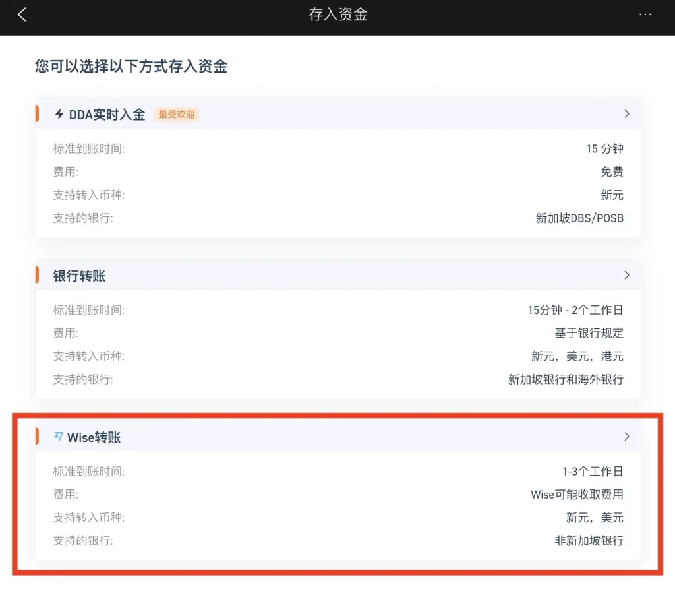Choose the Wise转账 deposit method title
675x616 pixels.
(x=94, y=437)
